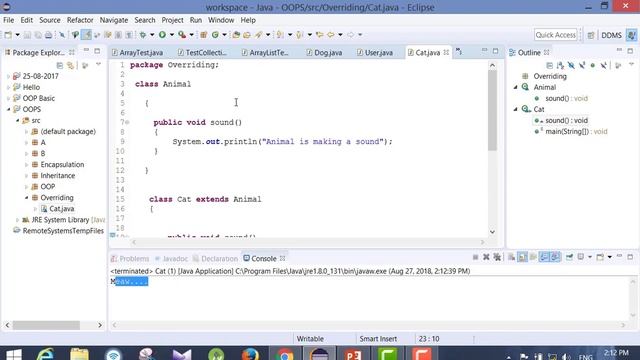640x360 pixels.
Task: Maximize the editor area
Action: pyautogui.click(x=496, y=51)
